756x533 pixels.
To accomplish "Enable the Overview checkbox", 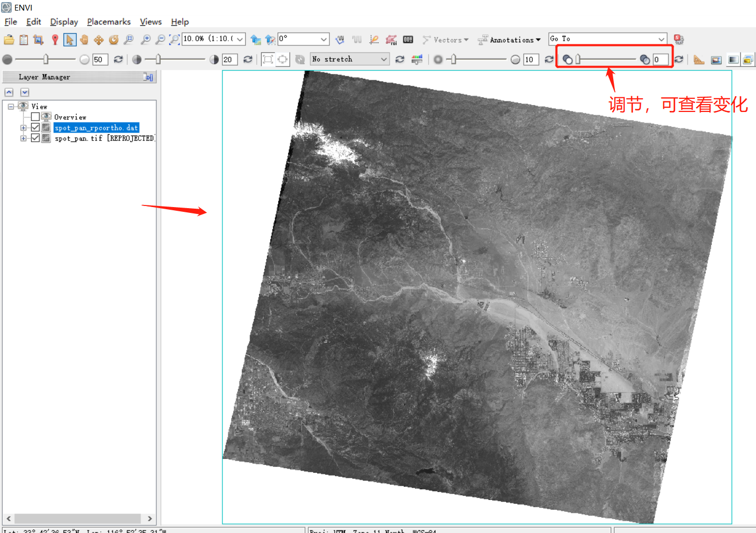I will (x=35, y=117).
